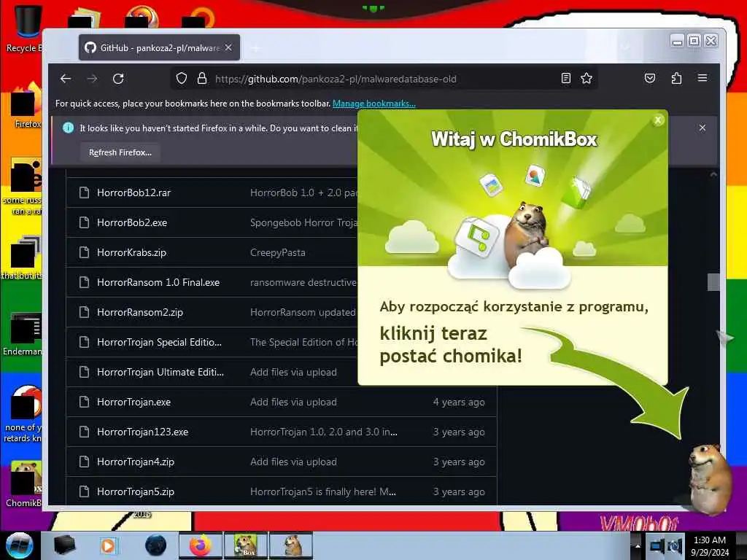The width and height of the screenshot is (747, 560).
Task: Show hidden system tray icons
Action: (637, 546)
